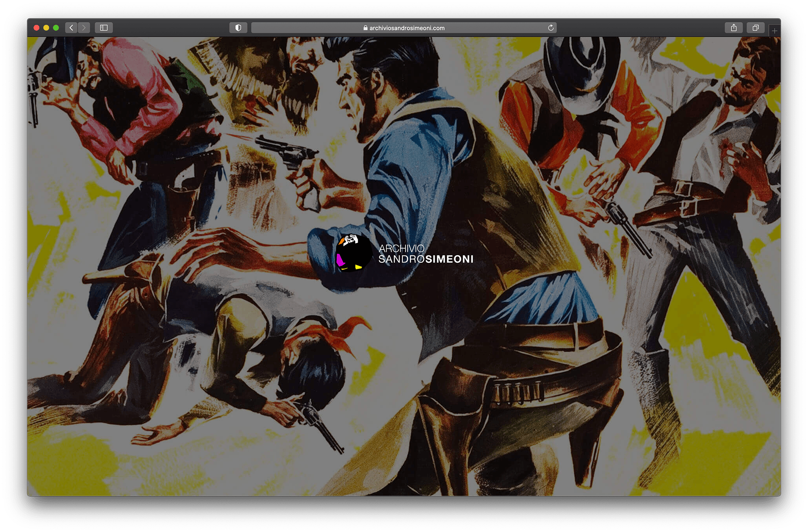Go forward to the next page

(84, 28)
